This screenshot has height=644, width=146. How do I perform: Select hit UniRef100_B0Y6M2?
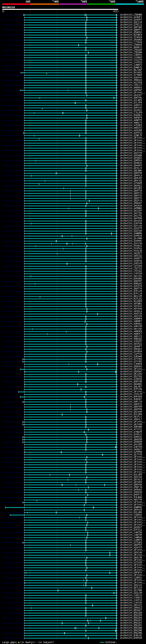tap(131, 72)
